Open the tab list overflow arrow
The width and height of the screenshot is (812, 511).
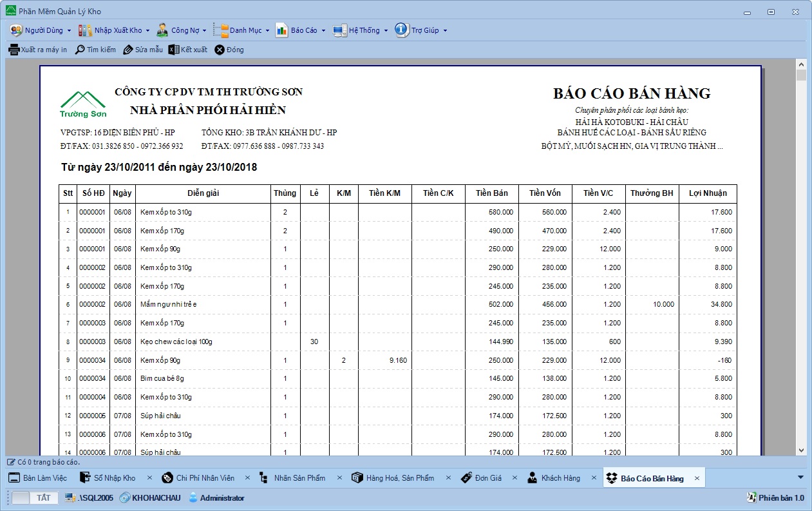coord(800,477)
